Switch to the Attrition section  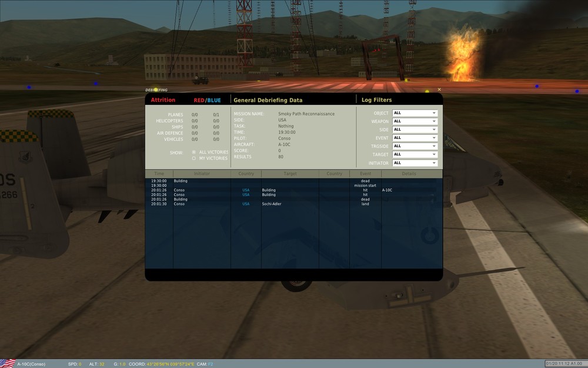coord(163,100)
